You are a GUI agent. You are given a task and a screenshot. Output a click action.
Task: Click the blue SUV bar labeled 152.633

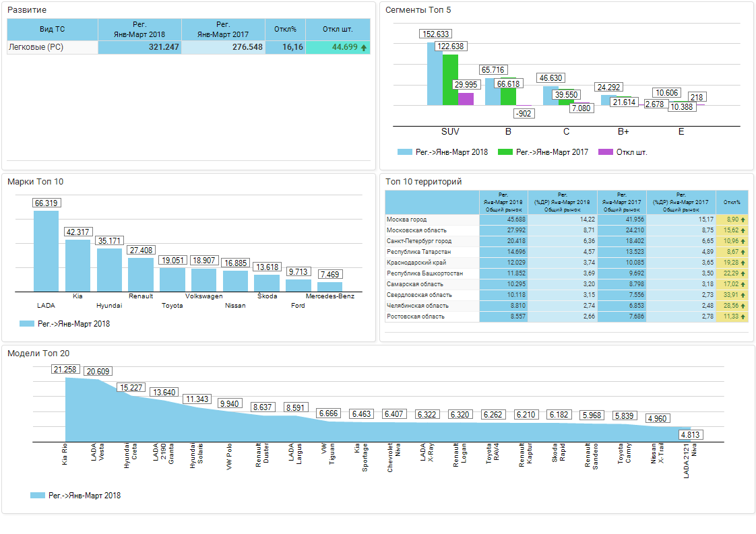coord(435,74)
